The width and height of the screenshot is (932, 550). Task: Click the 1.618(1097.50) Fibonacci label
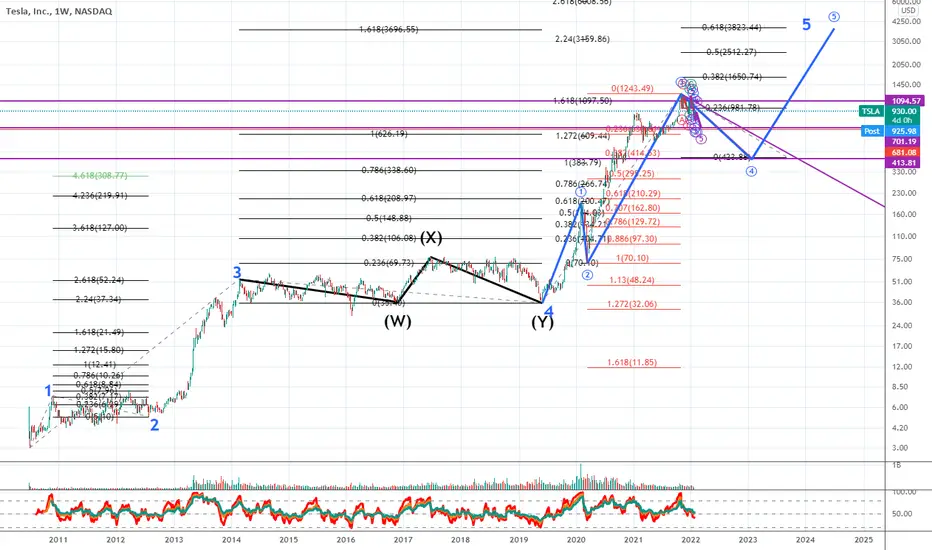pyautogui.click(x=582, y=101)
